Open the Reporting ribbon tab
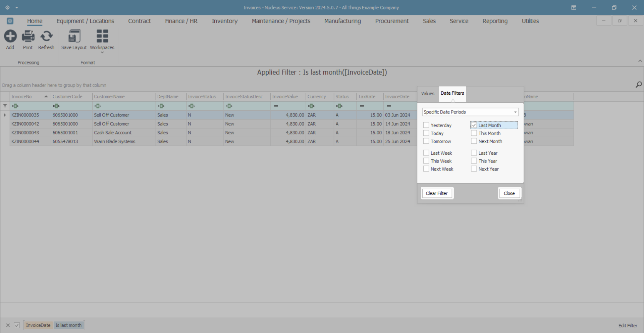The height and width of the screenshot is (333, 644). pyautogui.click(x=495, y=21)
